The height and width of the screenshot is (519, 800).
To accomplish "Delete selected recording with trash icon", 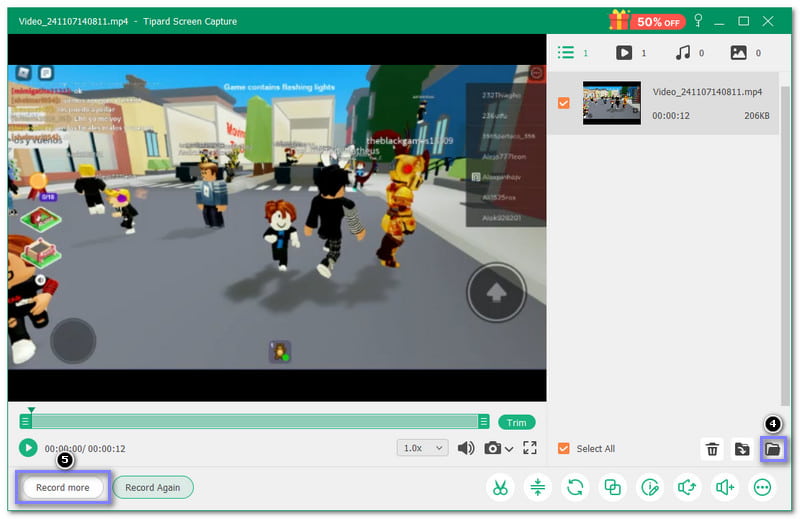I will click(712, 449).
